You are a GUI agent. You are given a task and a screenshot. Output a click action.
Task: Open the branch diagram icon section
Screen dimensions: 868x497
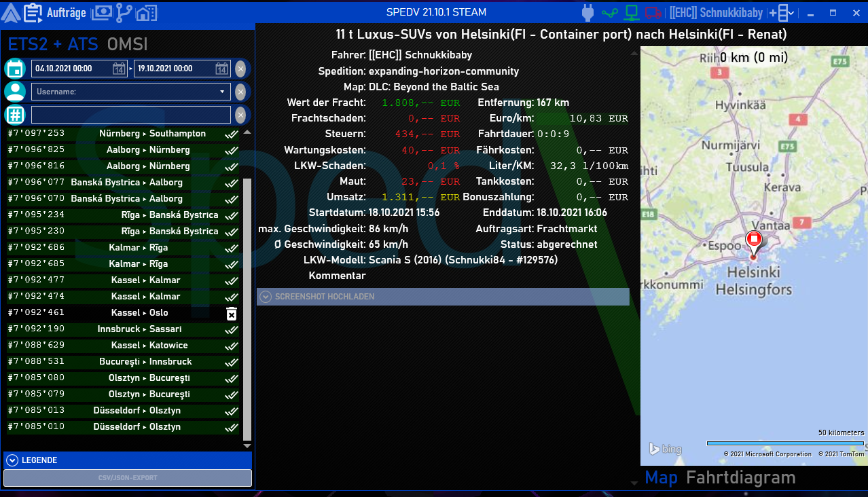point(124,12)
